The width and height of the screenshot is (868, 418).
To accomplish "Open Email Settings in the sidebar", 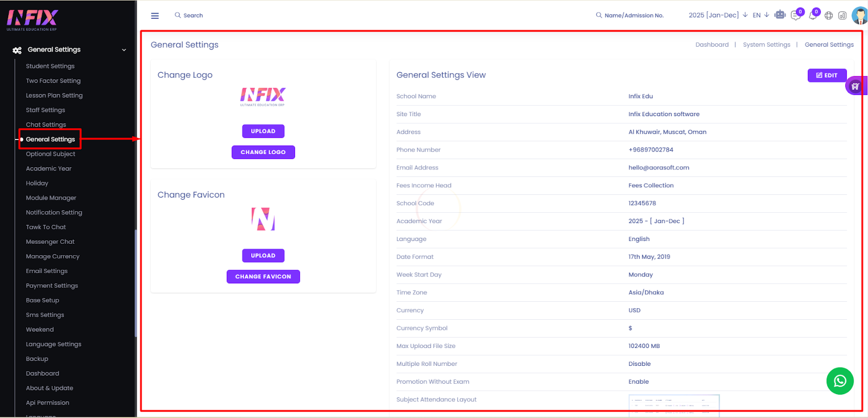I will [x=47, y=271].
